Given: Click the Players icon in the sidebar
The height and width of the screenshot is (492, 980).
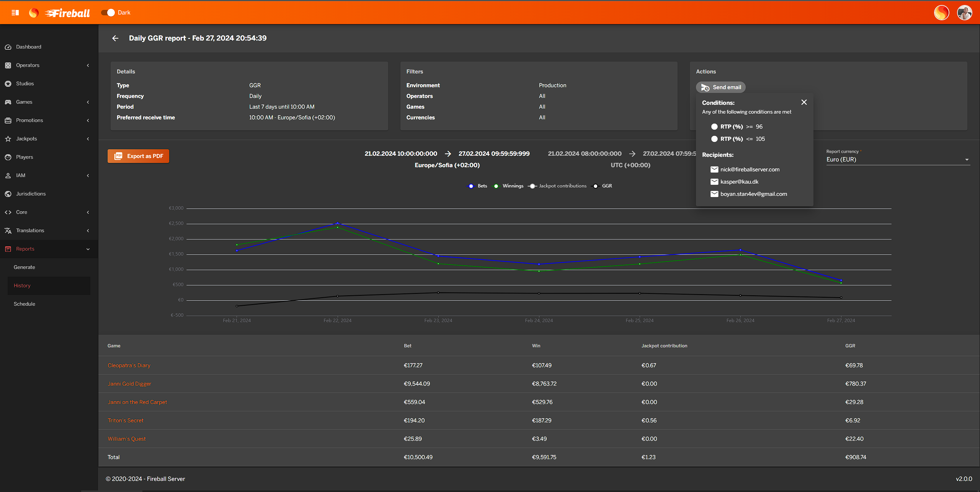Looking at the screenshot, I should coord(8,157).
